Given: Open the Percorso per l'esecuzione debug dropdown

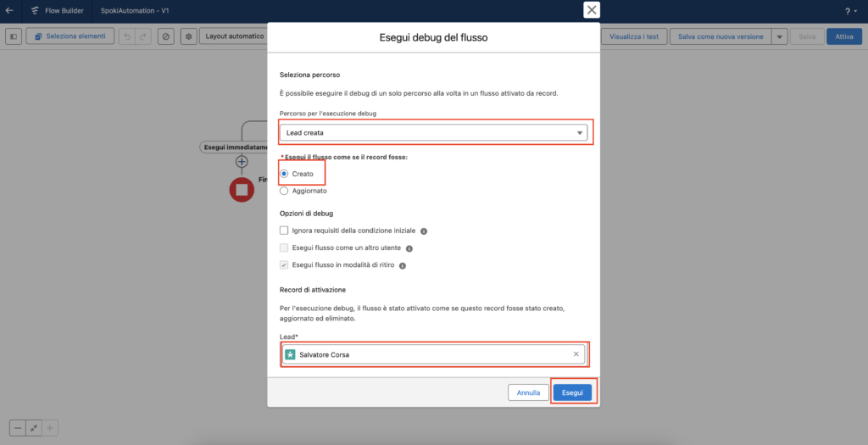Looking at the screenshot, I should [435, 133].
